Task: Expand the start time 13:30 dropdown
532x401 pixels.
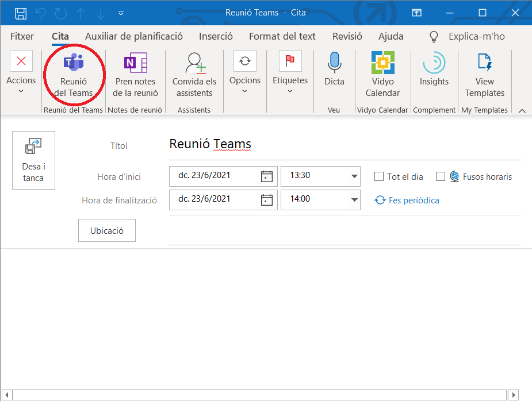Action: 354,176
